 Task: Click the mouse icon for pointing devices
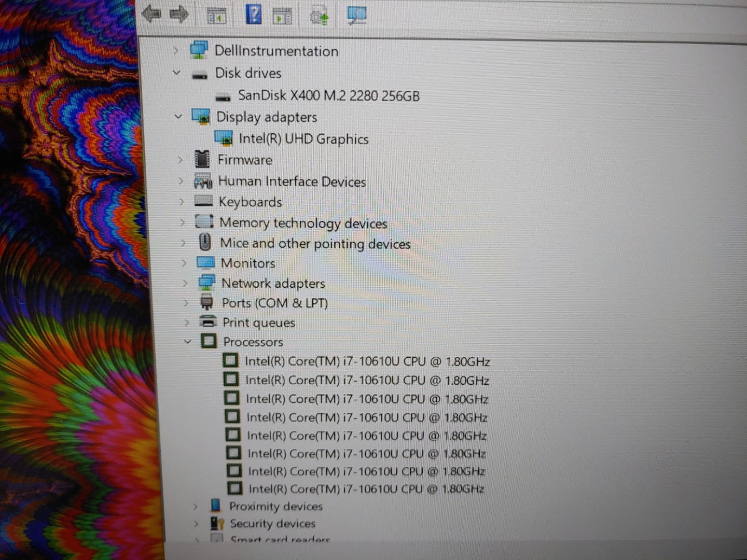[205, 242]
